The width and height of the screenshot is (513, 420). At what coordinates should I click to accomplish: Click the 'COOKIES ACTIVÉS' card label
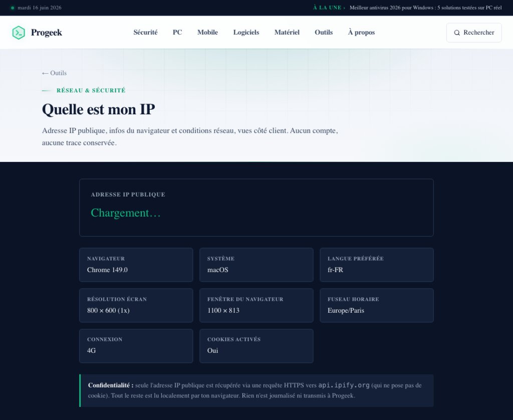coord(234,339)
